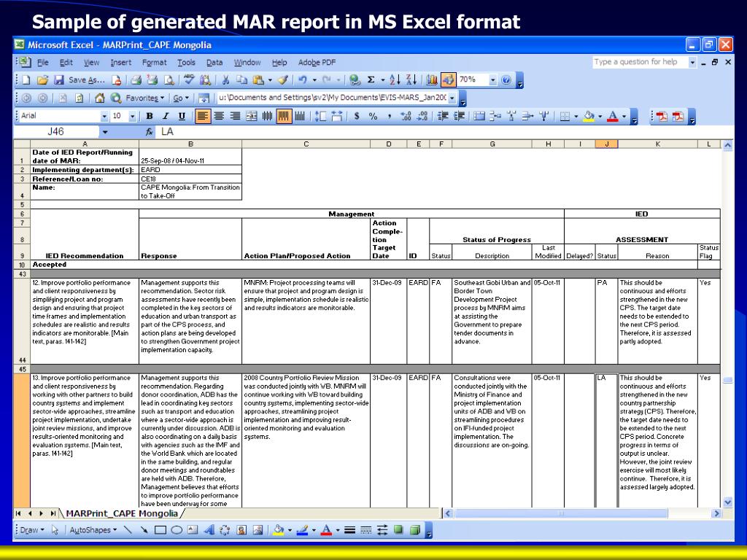
Task: Apply percent style formatting
Action: coord(373,116)
